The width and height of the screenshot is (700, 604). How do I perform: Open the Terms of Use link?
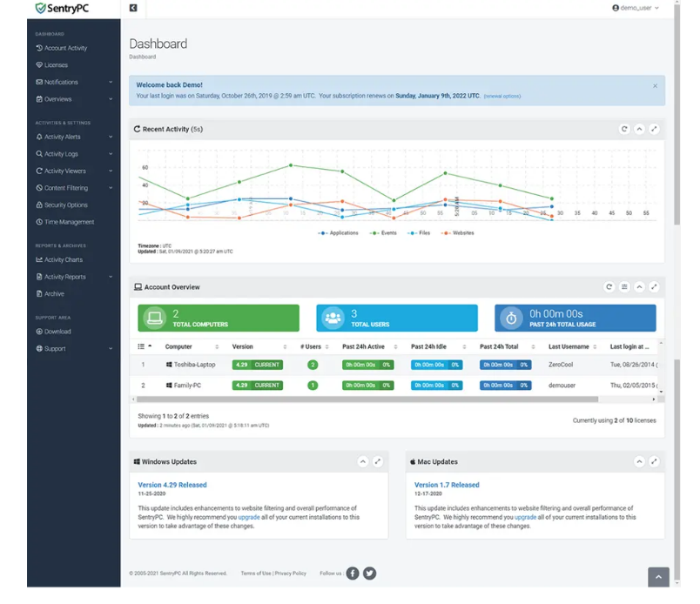[x=256, y=574]
